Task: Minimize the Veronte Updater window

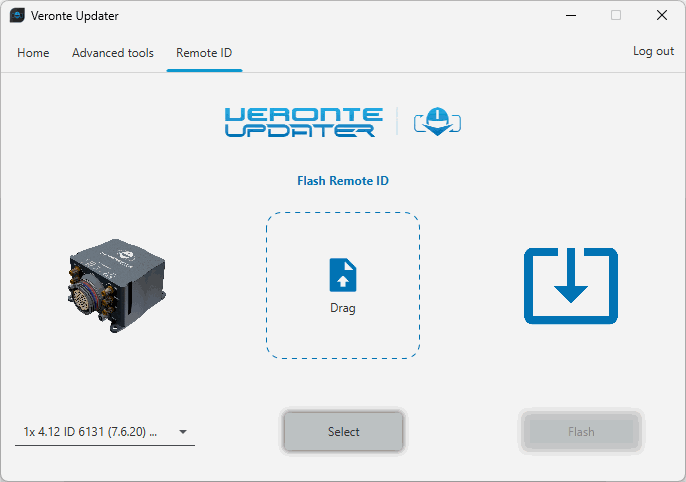Action: coord(570,16)
